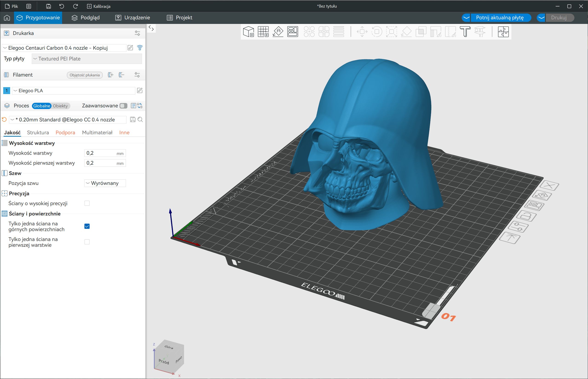Search process settings magnifier icon
Screen dimensions: 588x379
(140, 119)
